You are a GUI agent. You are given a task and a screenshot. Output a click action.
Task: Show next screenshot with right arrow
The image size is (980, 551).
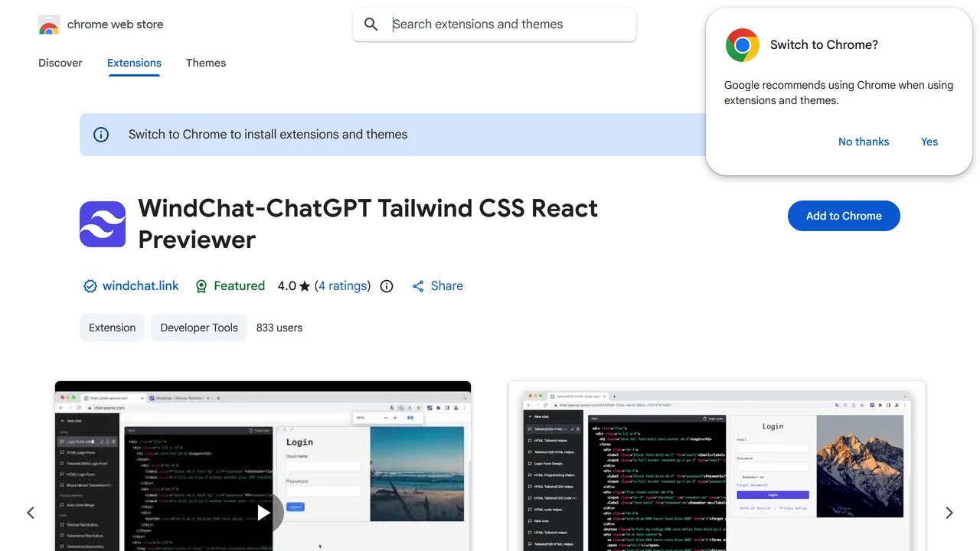click(949, 513)
